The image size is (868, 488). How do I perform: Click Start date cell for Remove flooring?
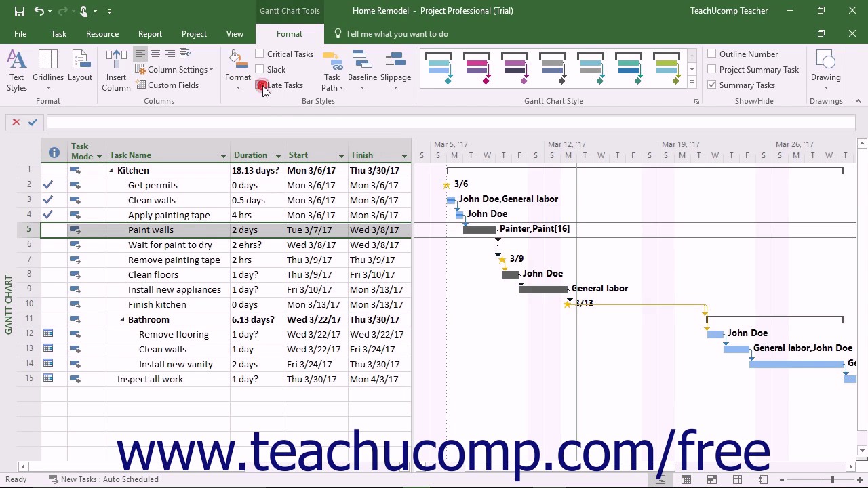pos(316,334)
